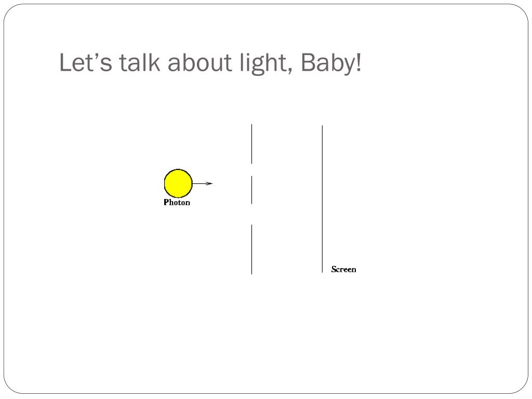Image resolution: width=532 pixels, height=399 pixels.
Task: Click the slide title "Let's talk about light, Baby!"
Action: click(210, 63)
